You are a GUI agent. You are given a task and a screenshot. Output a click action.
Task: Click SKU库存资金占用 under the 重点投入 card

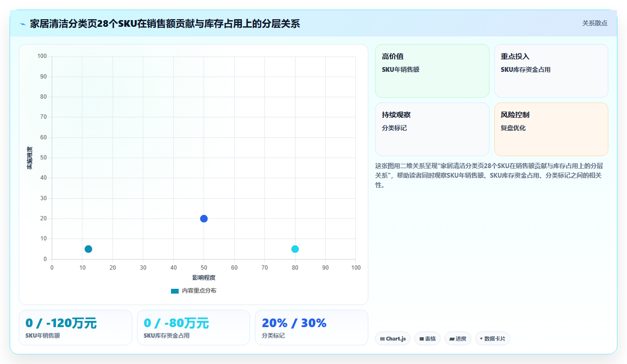(525, 69)
